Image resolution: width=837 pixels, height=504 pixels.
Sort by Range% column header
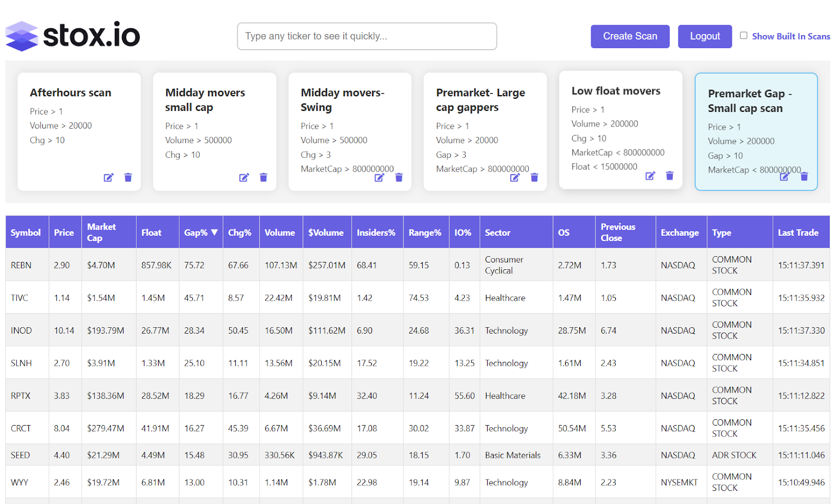pyautogui.click(x=425, y=233)
